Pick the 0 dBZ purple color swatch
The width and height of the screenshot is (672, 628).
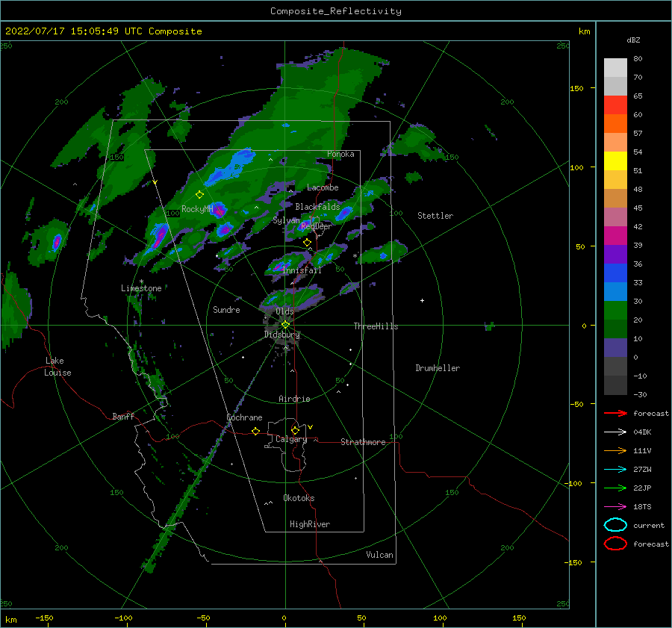coord(615,348)
